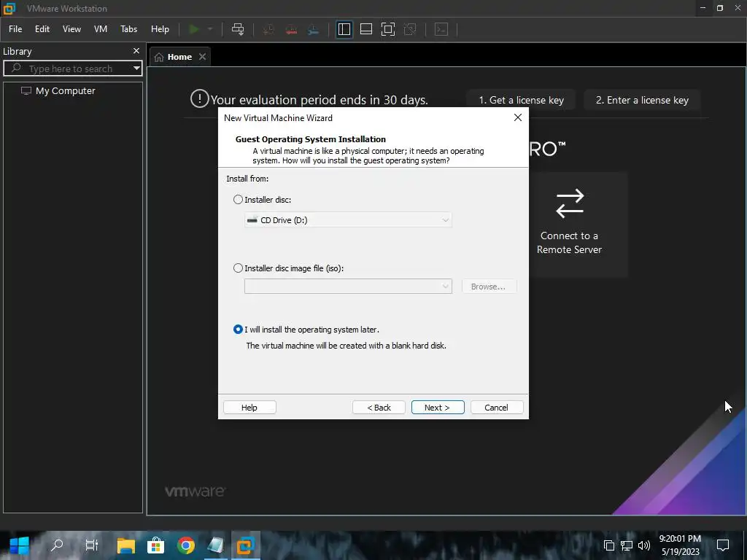Toggle the Show Library sidebar icon
747x560 pixels.
pos(344,29)
